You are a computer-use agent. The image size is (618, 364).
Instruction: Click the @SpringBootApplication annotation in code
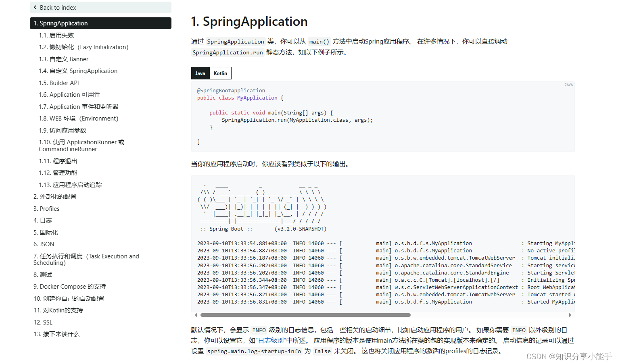coord(231,91)
